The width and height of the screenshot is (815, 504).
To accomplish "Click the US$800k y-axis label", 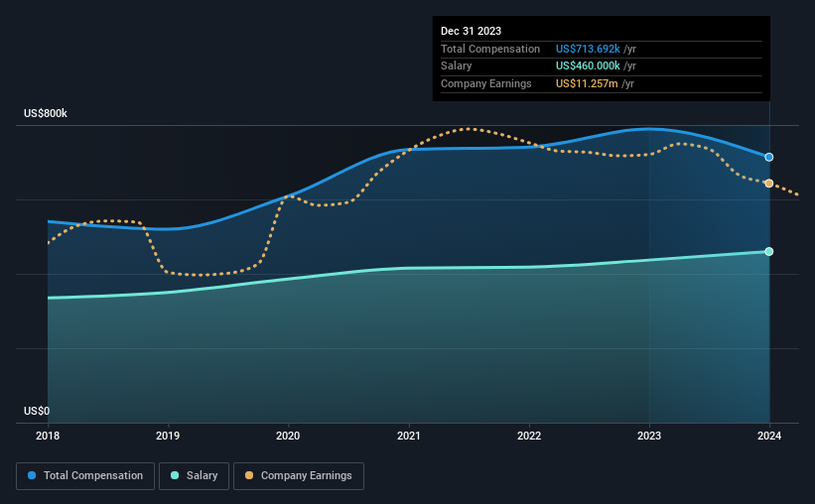I will coord(46,113).
